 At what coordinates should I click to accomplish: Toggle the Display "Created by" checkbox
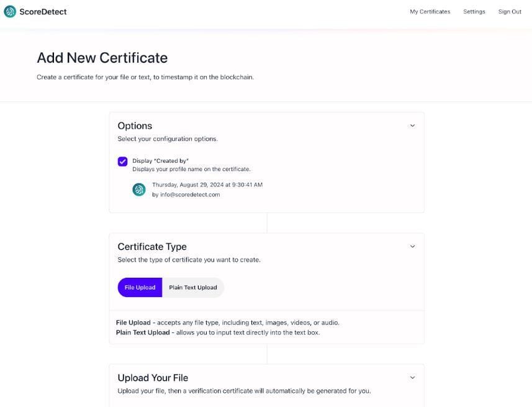pyautogui.click(x=123, y=162)
